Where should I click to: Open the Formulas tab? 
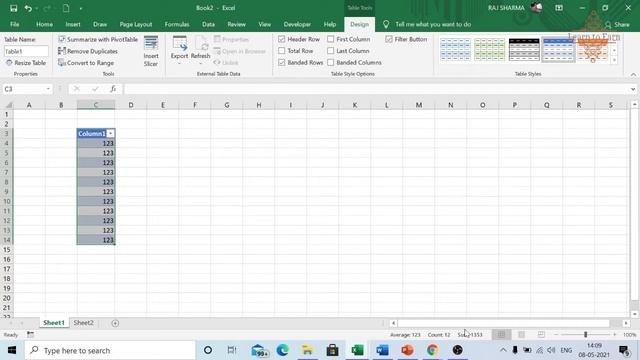click(177, 24)
